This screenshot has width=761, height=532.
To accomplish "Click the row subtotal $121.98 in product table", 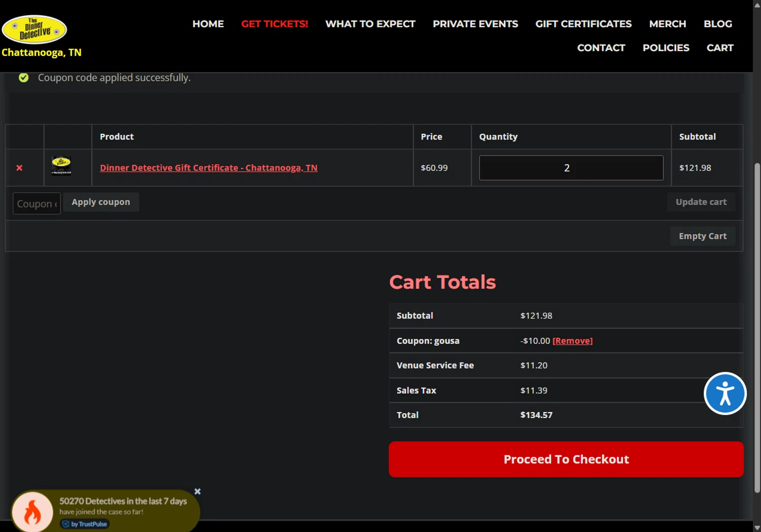I will coord(695,168).
